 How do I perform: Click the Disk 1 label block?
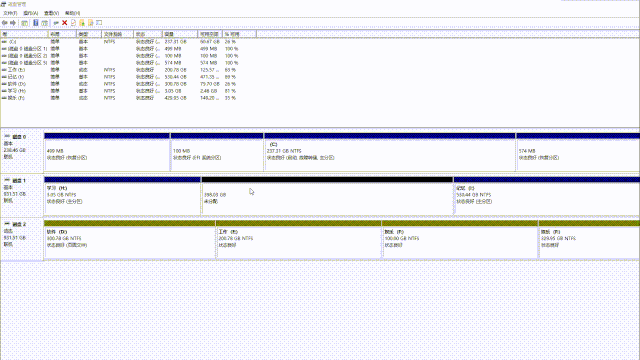pos(22,195)
